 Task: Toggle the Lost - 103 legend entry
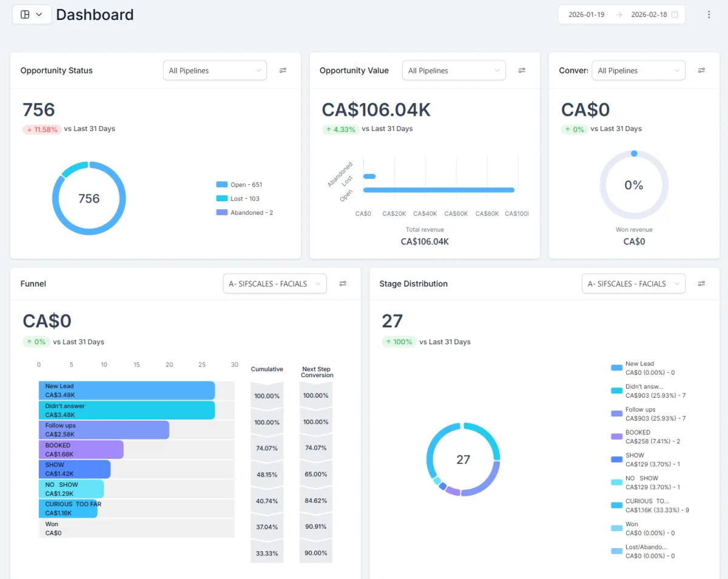(237, 199)
